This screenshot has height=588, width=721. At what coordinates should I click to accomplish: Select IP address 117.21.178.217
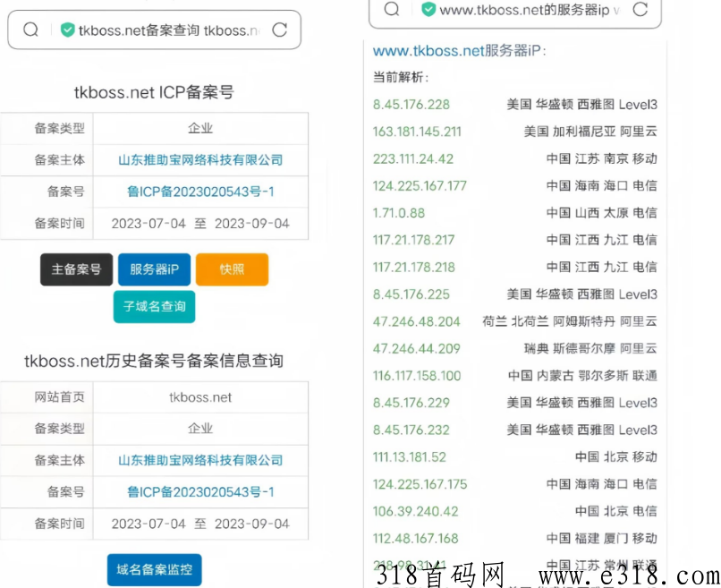tap(413, 240)
